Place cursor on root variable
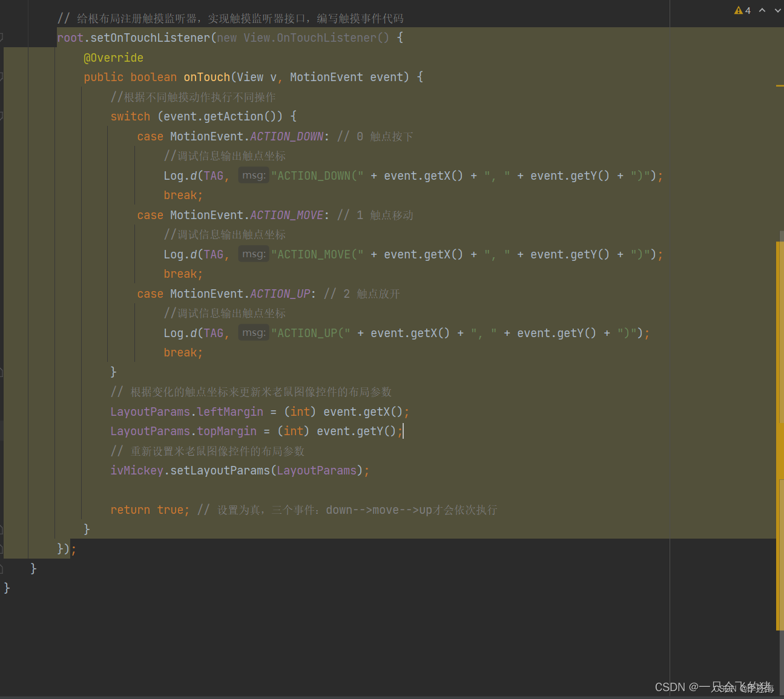 [70, 38]
